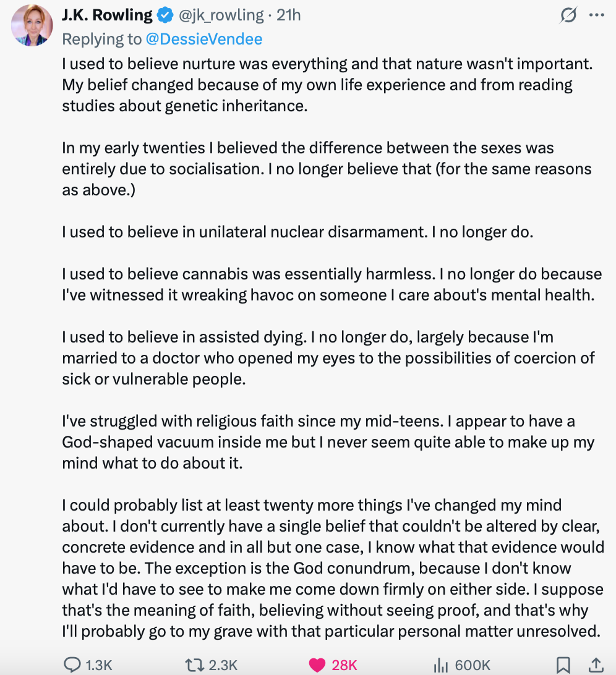Open the Grok explain-post icon
This screenshot has width=616, height=675.
coord(568,15)
